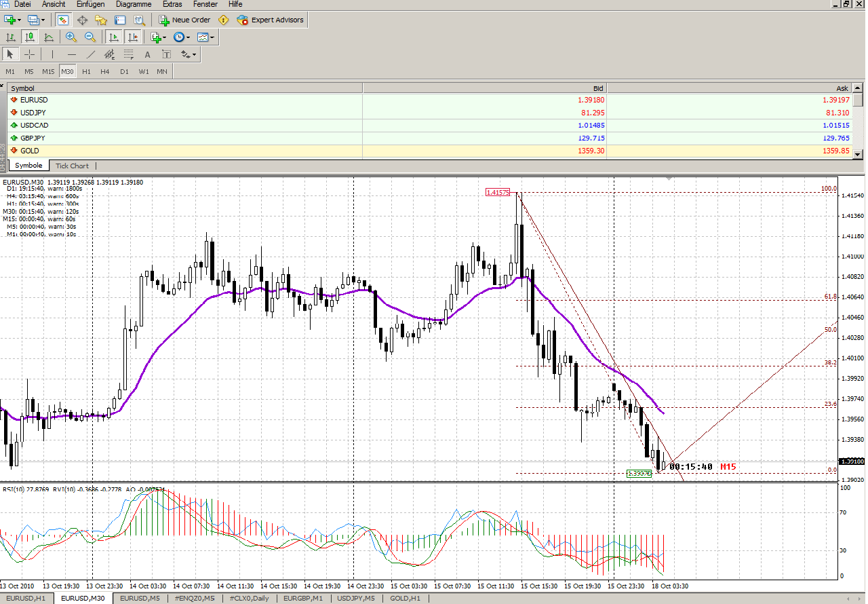868x604 pixels.
Task: Open the new chart dropdown arrow
Action: (x=19, y=20)
